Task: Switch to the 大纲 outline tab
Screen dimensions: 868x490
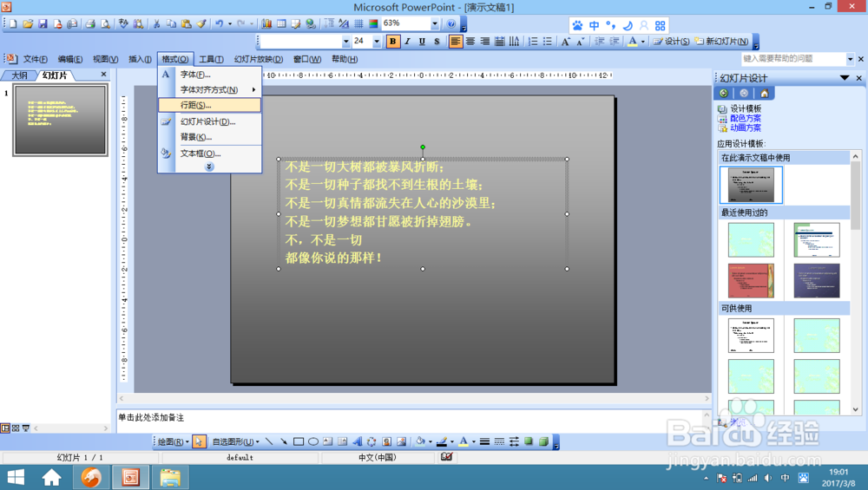Action: [19, 75]
